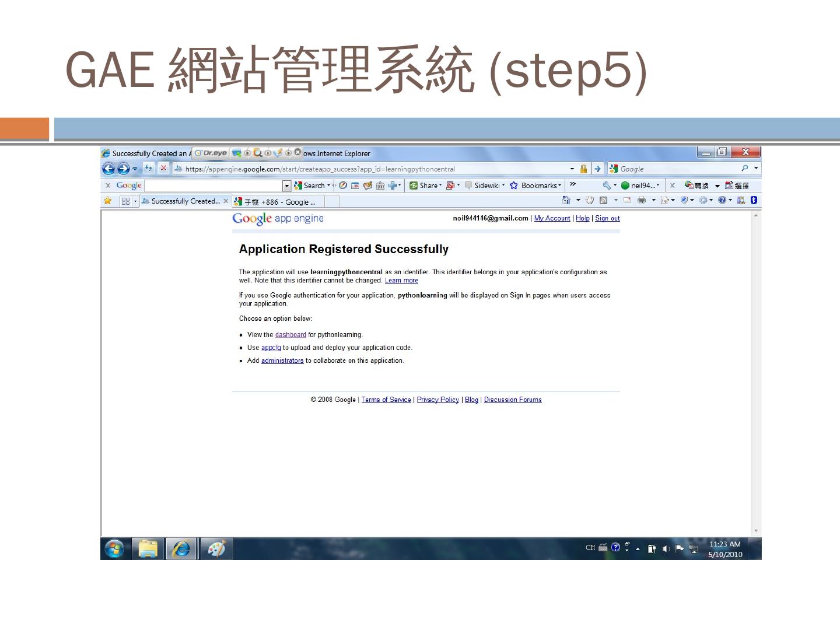This screenshot has width=840, height=630.
Task: Click the Bluetooth icon in the command bar
Action: point(754,200)
